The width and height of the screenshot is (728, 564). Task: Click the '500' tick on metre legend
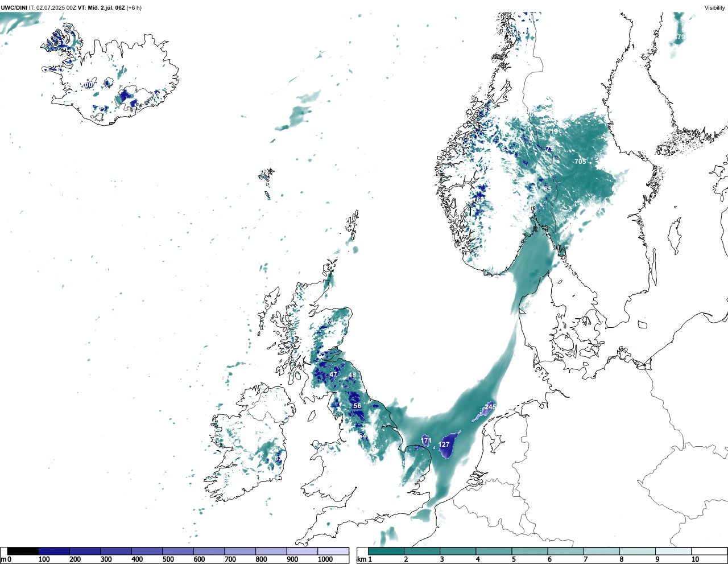tap(168, 559)
